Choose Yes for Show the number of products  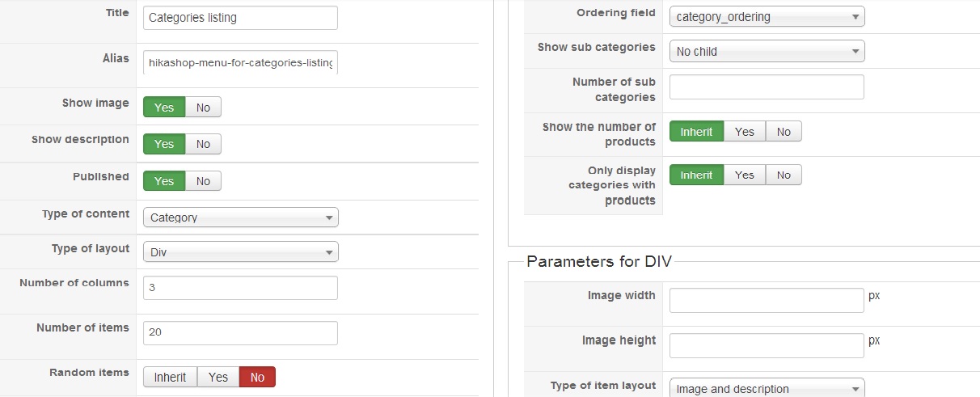pos(745,132)
